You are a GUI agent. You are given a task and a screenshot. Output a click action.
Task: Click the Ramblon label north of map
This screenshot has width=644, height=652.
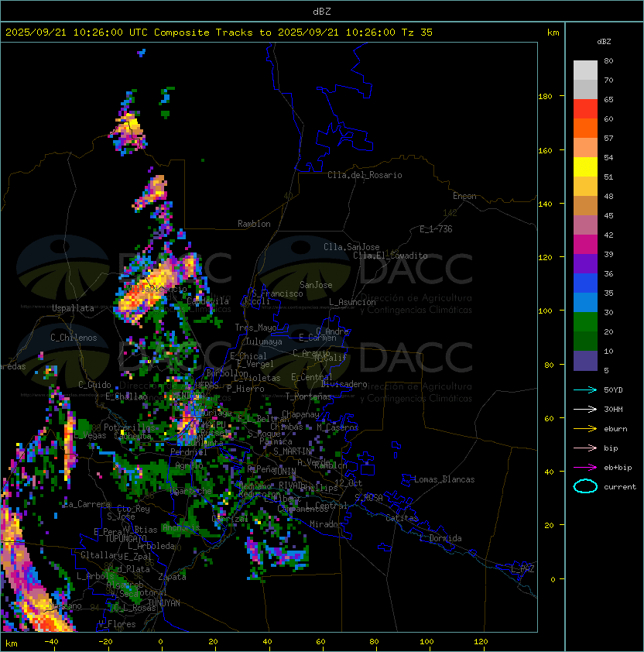[254, 224]
